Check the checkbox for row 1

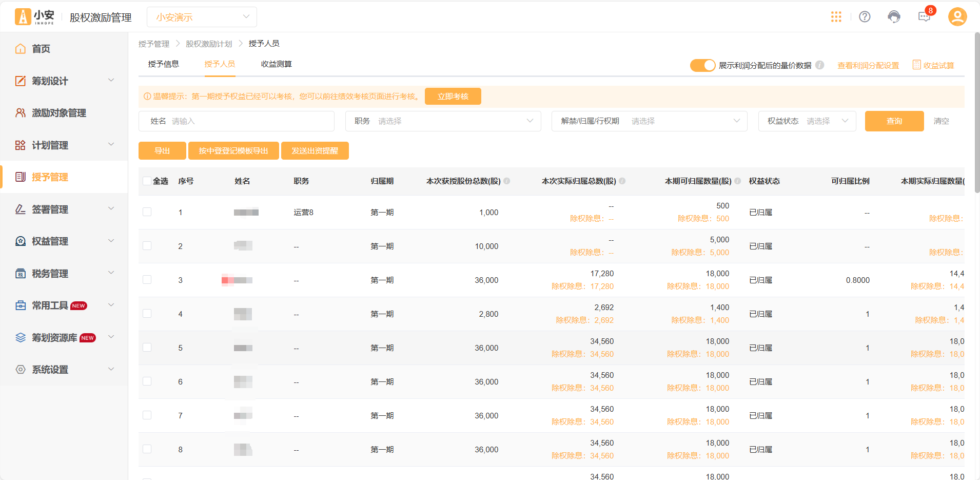point(147,212)
